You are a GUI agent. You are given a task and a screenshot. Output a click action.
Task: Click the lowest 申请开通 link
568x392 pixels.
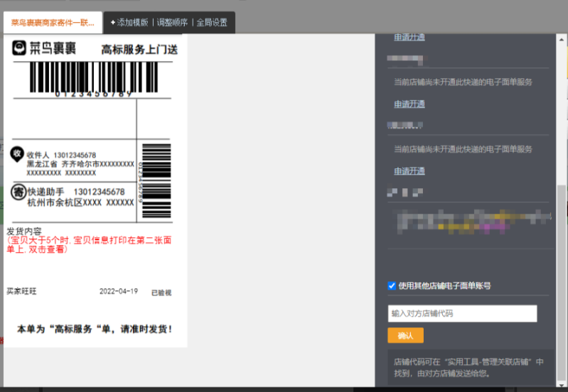409,171
